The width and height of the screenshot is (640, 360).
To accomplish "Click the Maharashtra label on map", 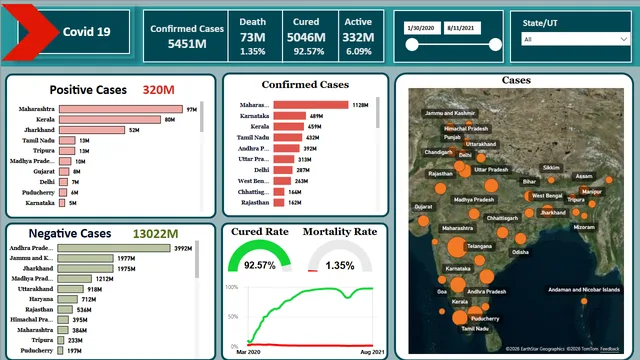I will [x=457, y=228].
